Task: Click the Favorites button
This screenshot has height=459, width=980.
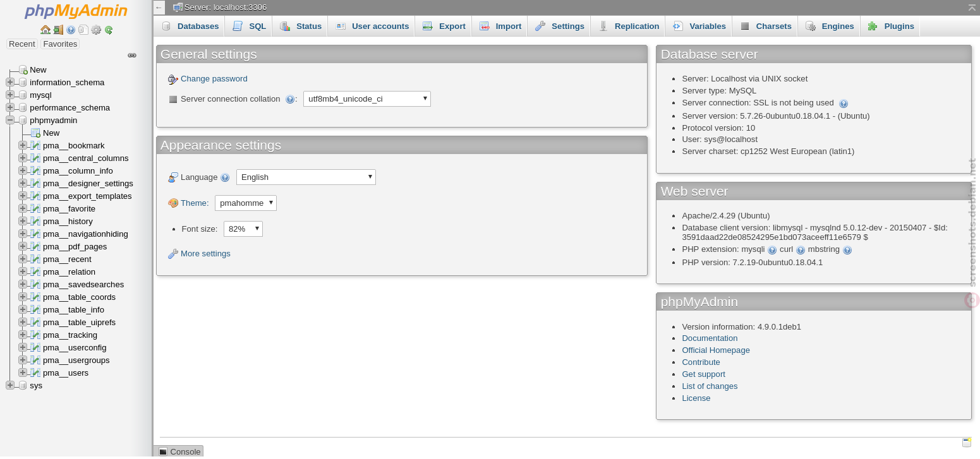Action: [x=60, y=44]
